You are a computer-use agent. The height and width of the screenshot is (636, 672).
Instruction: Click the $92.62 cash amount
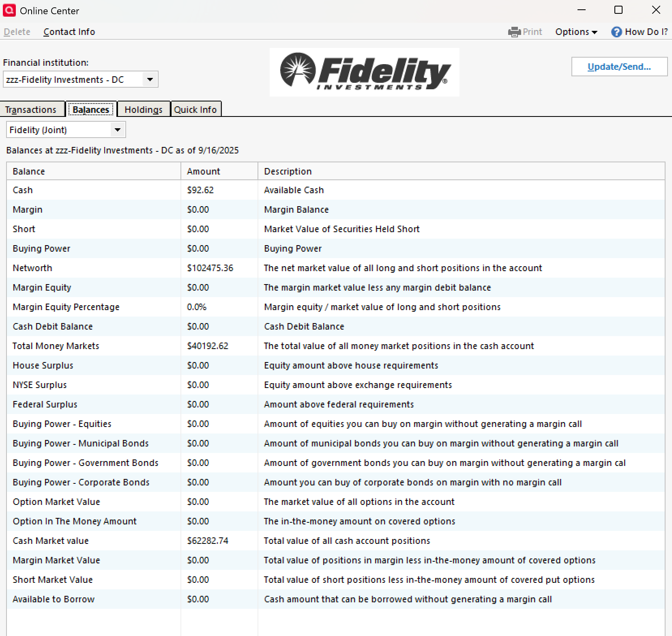(200, 190)
